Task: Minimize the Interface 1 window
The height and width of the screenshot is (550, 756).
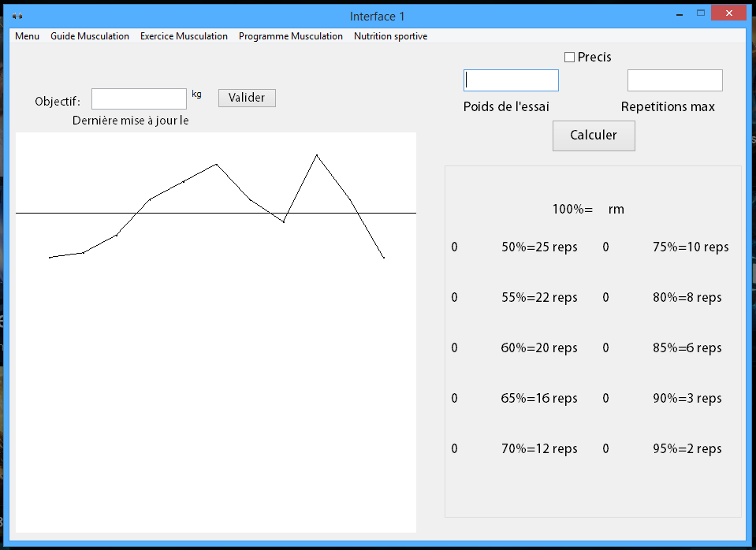Action: coord(676,13)
